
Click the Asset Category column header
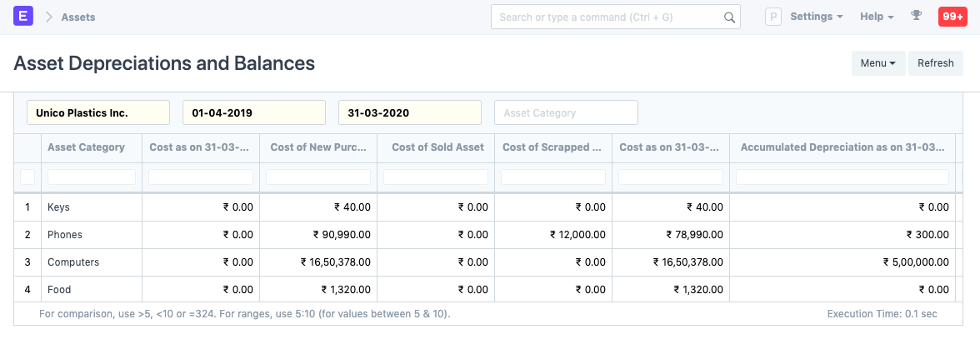(86, 147)
